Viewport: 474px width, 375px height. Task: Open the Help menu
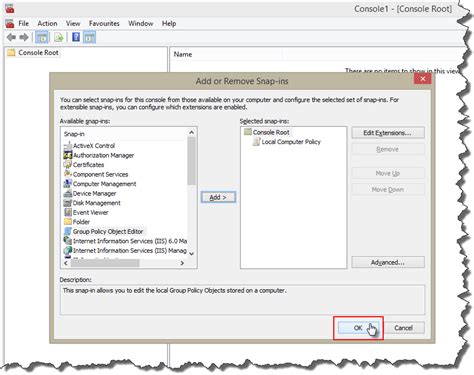pyautogui.click(x=169, y=23)
